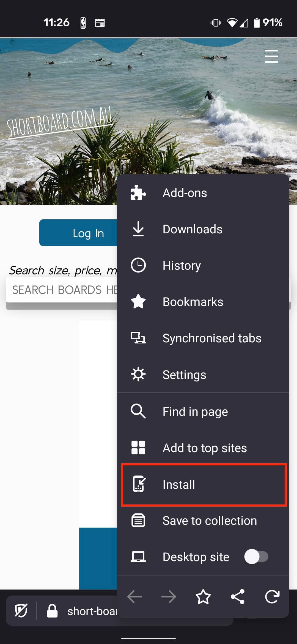Click the download arrow icon

pyautogui.click(x=138, y=229)
